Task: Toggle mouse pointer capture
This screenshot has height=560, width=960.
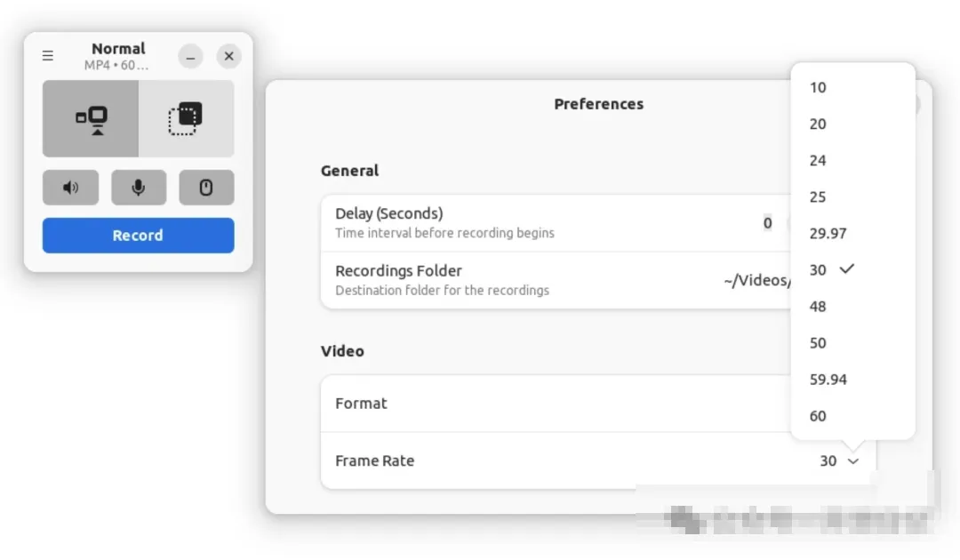Action: (x=206, y=188)
